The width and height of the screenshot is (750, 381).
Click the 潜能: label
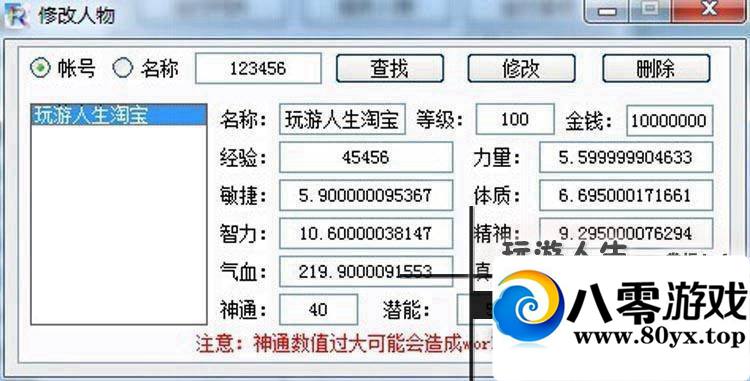pyautogui.click(x=406, y=310)
